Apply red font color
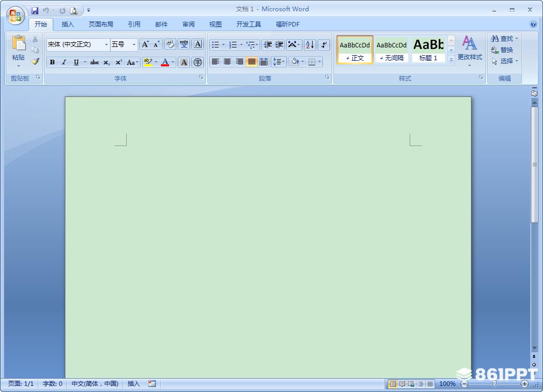This screenshot has height=392, width=543. (x=165, y=62)
